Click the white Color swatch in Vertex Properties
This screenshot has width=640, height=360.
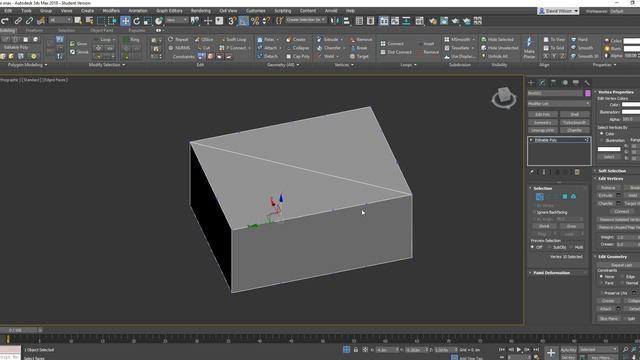(631, 105)
